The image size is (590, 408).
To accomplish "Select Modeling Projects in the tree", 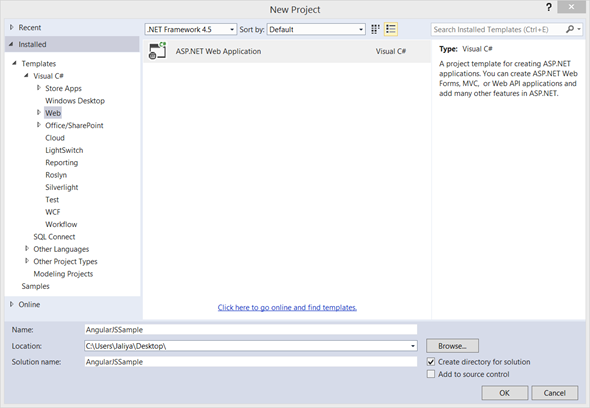I will pyautogui.click(x=63, y=274).
